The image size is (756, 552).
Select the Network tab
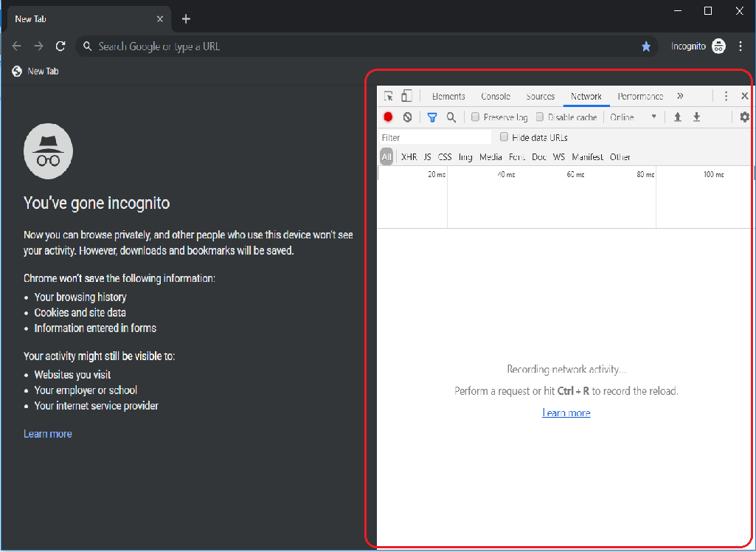[x=586, y=97]
